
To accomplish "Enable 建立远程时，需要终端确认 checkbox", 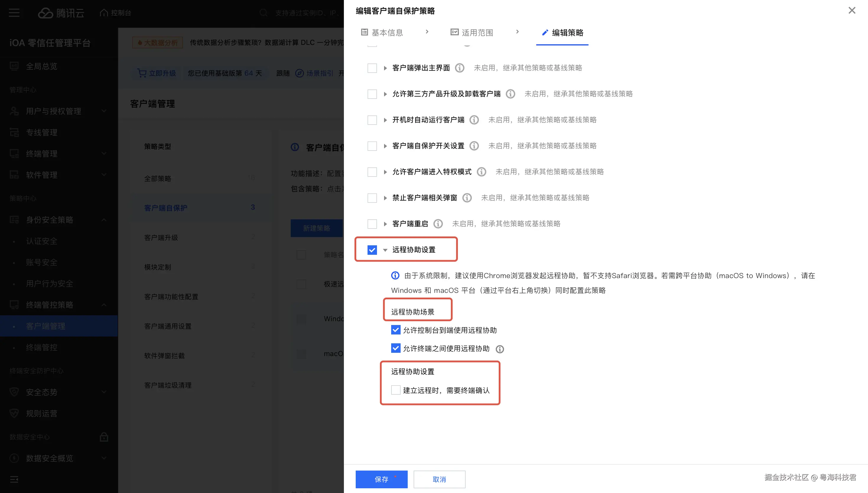I will [395, 390].
